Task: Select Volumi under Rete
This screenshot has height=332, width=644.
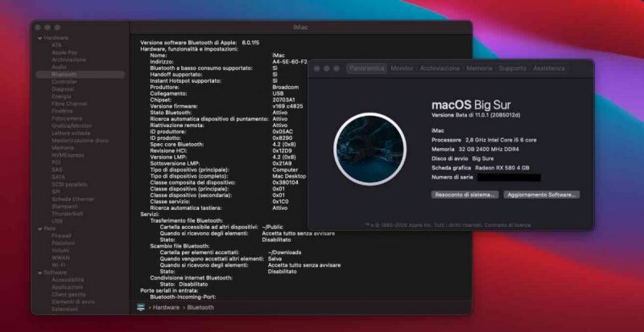Action: pos(60,250)
